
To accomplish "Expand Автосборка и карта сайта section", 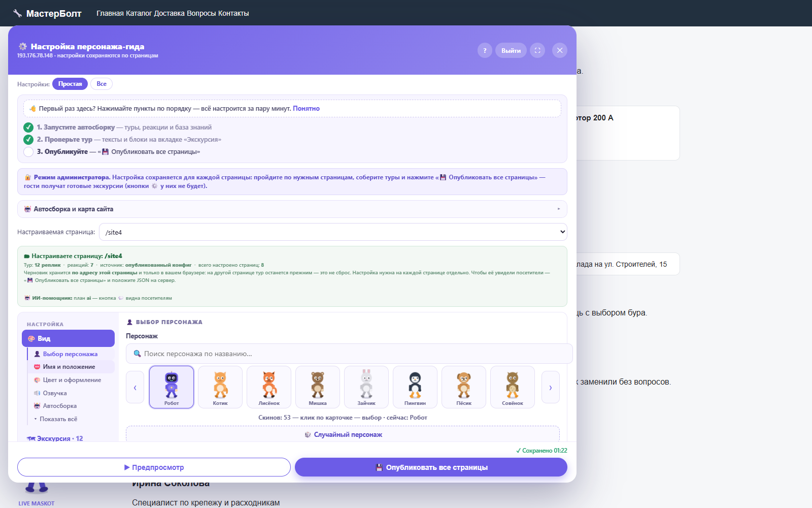I will click(292, 209).
